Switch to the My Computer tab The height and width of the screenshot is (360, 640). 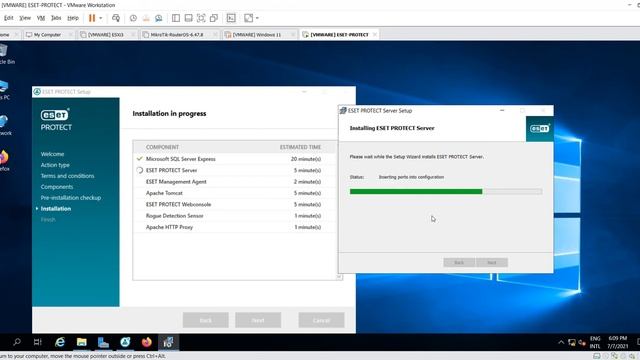47,35
